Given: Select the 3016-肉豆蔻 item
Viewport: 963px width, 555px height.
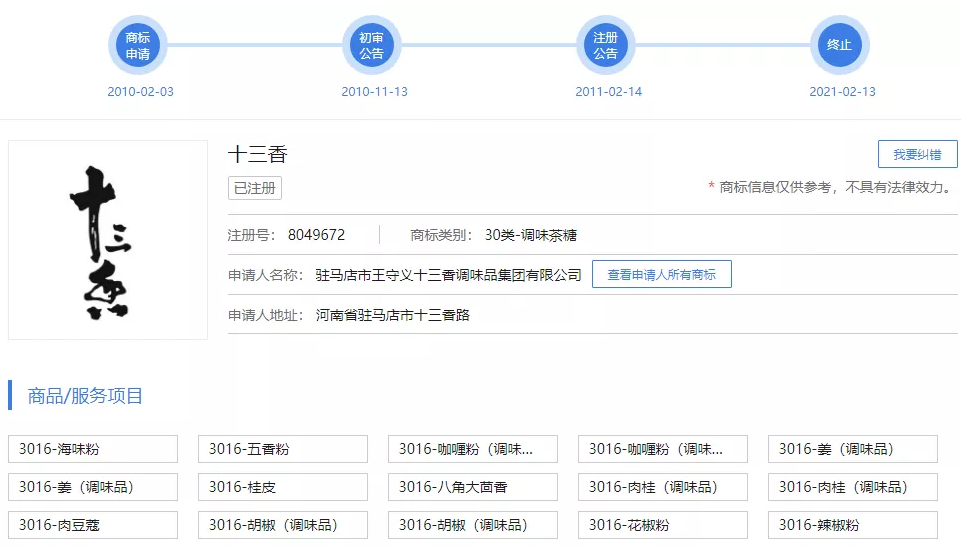Looking at the screenshot, I should pos(93,525).
